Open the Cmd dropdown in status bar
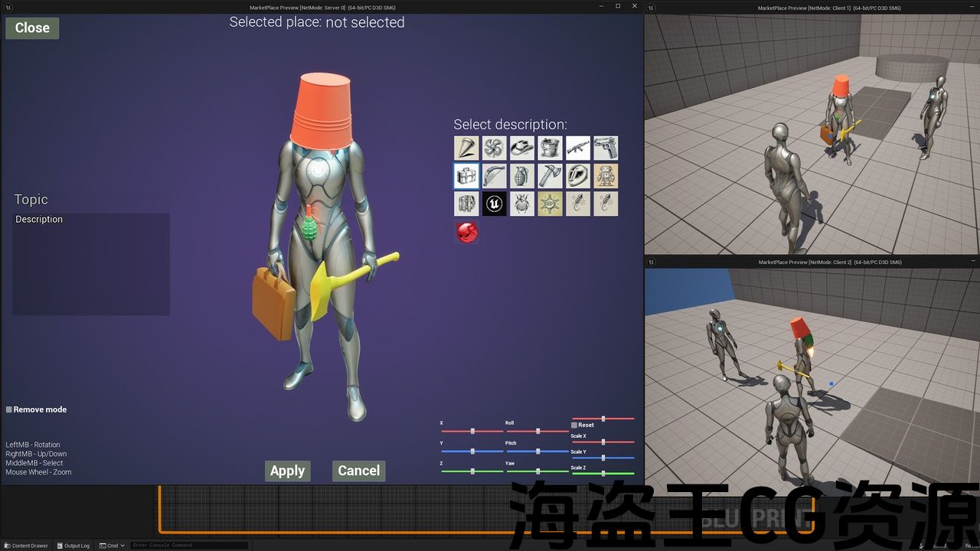The height and width of the screenshot is (551, 980). tap(113, 546)
